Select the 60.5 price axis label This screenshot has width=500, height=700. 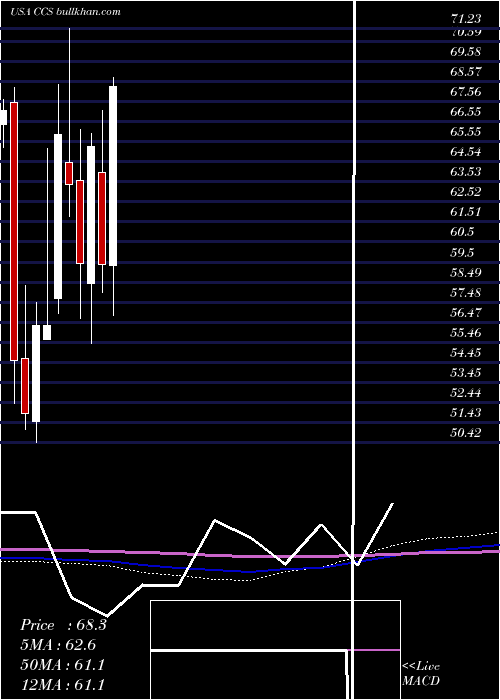click(462, 232)
